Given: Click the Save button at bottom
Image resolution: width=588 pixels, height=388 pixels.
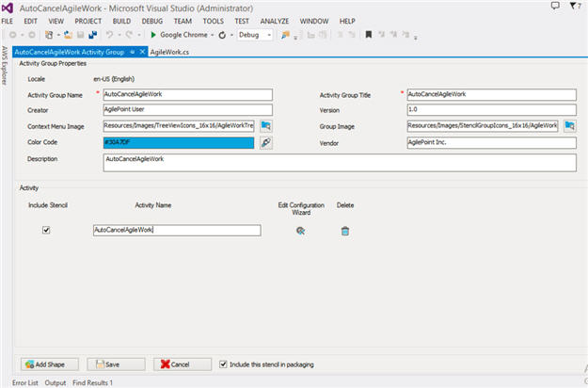Looking at the screenshot, I should point(116,364).
